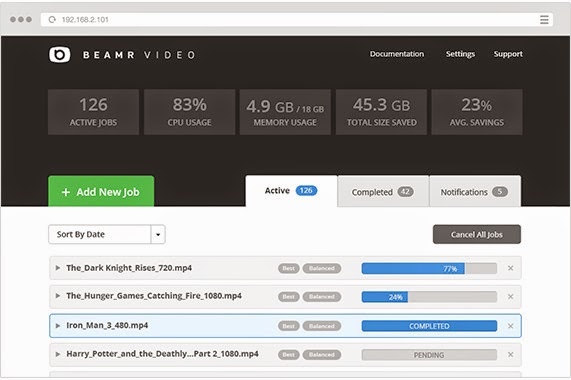The image size is (571, 380).
Task: Remove the Iron_Man_3_480.mp4 job
Action: coord(511,326)
